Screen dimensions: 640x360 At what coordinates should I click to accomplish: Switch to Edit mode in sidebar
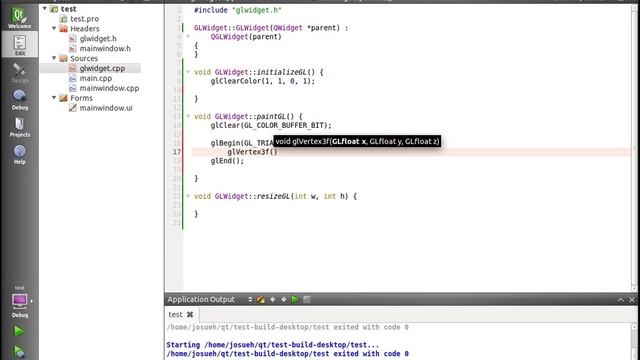click(x=19, y=44)
